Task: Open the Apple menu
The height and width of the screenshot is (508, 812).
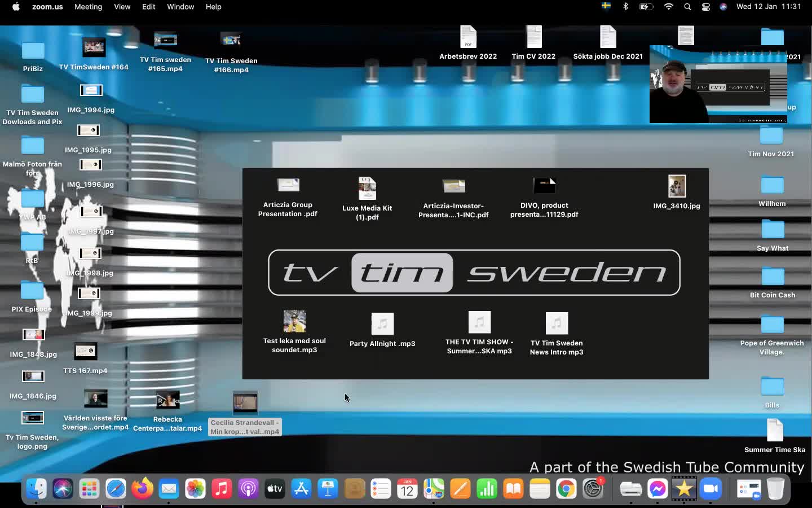Action: [16, 7]
